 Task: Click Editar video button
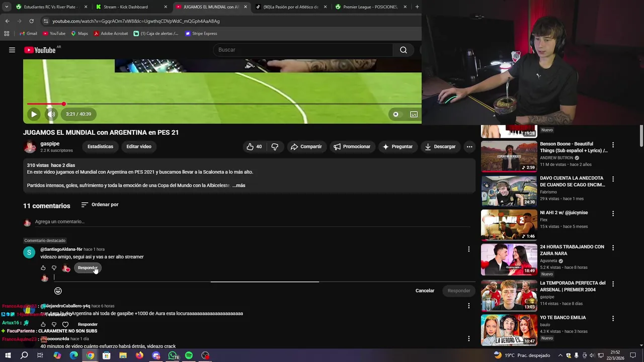point(139,147)
